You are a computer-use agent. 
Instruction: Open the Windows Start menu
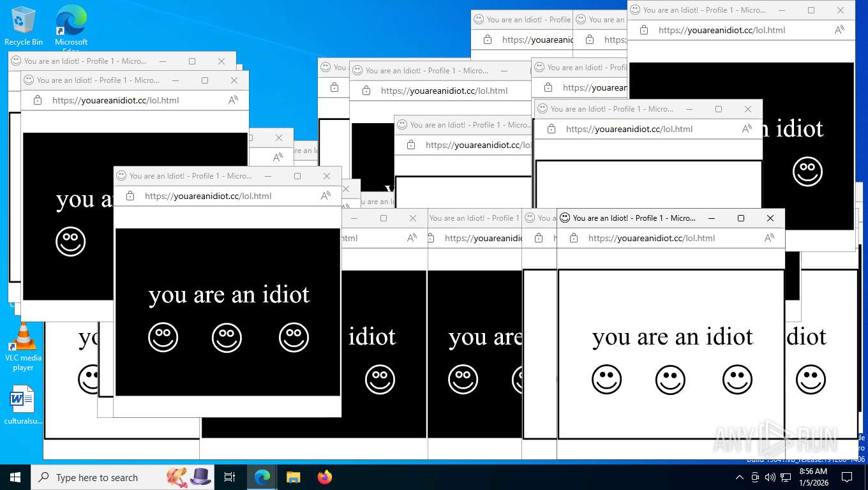pyautogui.click(x=15, y=477)
